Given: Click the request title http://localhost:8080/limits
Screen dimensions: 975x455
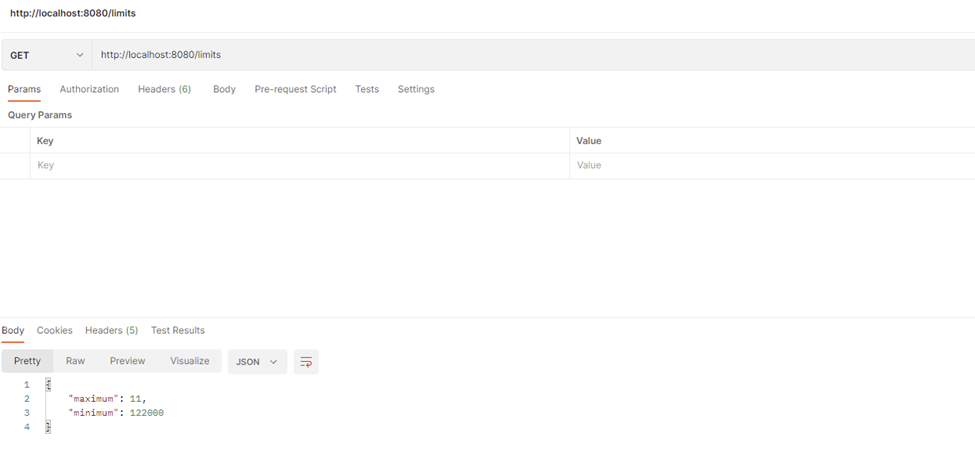Looking at the screenshot, I should [x=73, y=13].
